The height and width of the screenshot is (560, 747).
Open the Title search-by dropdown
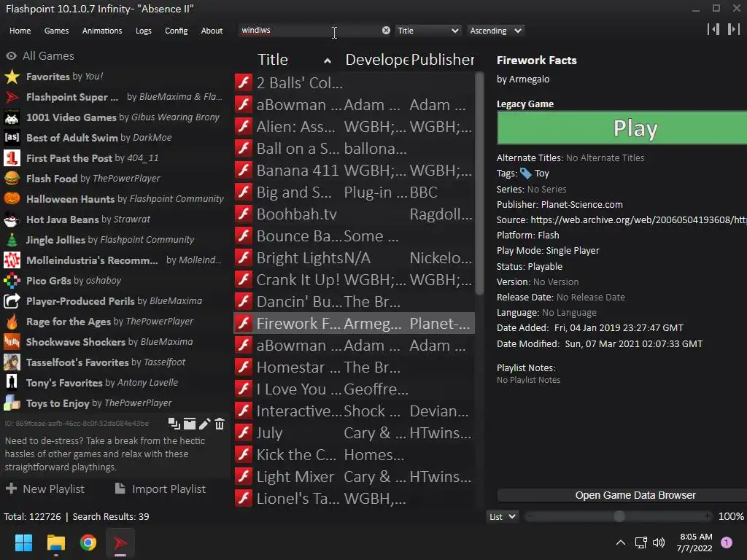tap(427, 31)
